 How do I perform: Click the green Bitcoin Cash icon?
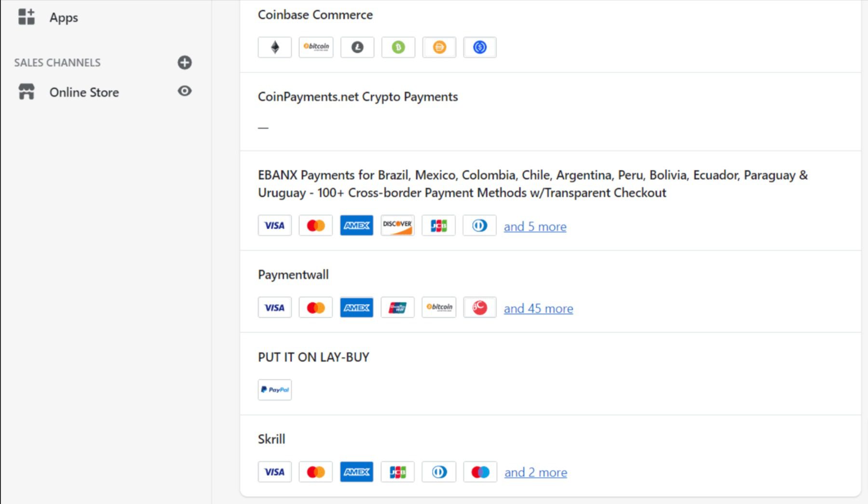tap(398, 47)
